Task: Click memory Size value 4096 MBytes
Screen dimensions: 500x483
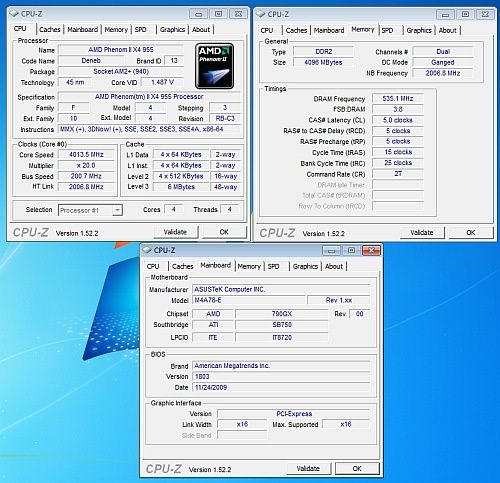Action: tap(323, 62)
